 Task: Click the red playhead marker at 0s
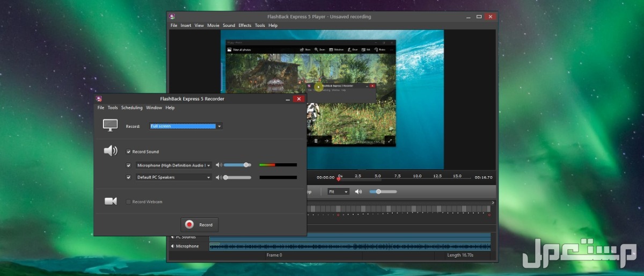(338, 179)
